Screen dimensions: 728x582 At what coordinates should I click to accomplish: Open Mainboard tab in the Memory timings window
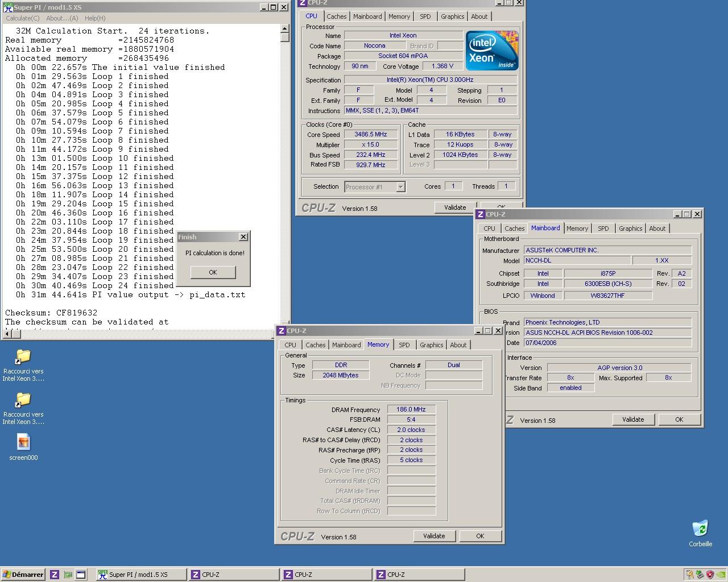[x=346, y=345]
